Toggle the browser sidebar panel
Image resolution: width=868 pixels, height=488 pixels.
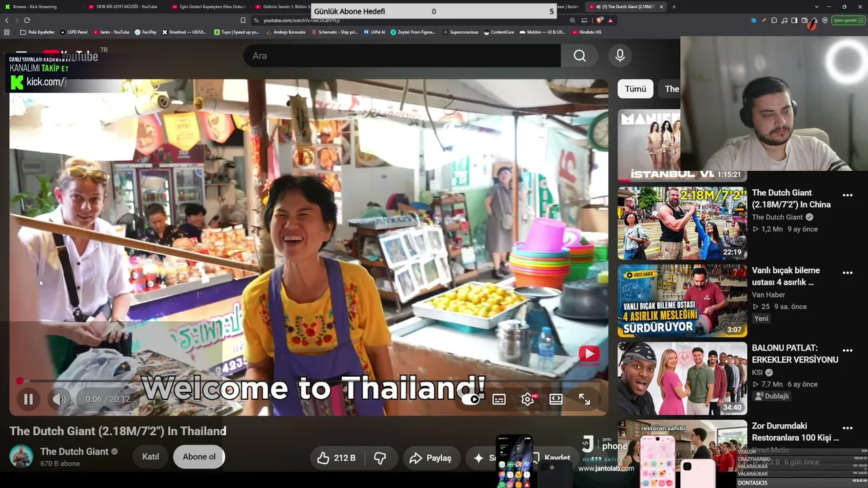coord(794,20)
